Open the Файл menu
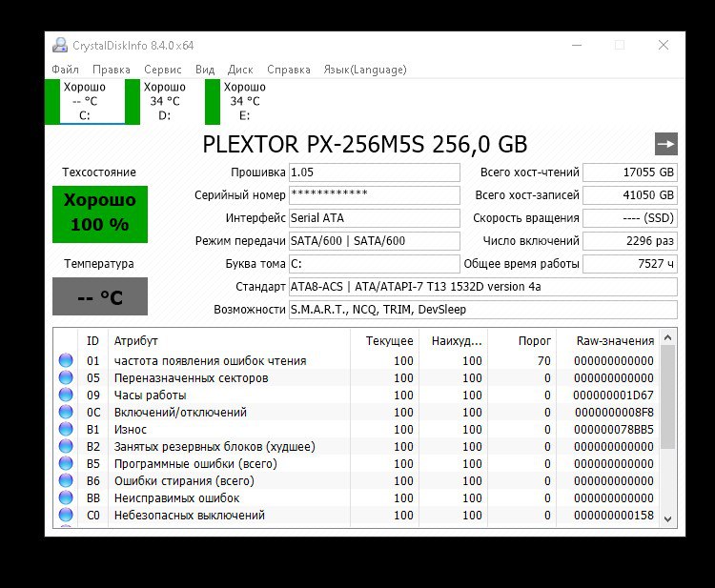Viewport: 715px width, 588px height. [65, 70]
